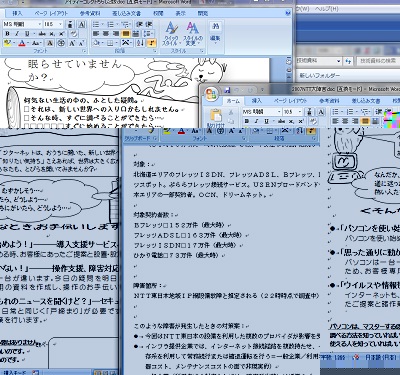Toggle Bold in the top Word ribbon
Image resolution: width=400 pixels, height=375 pixels.
7,34
